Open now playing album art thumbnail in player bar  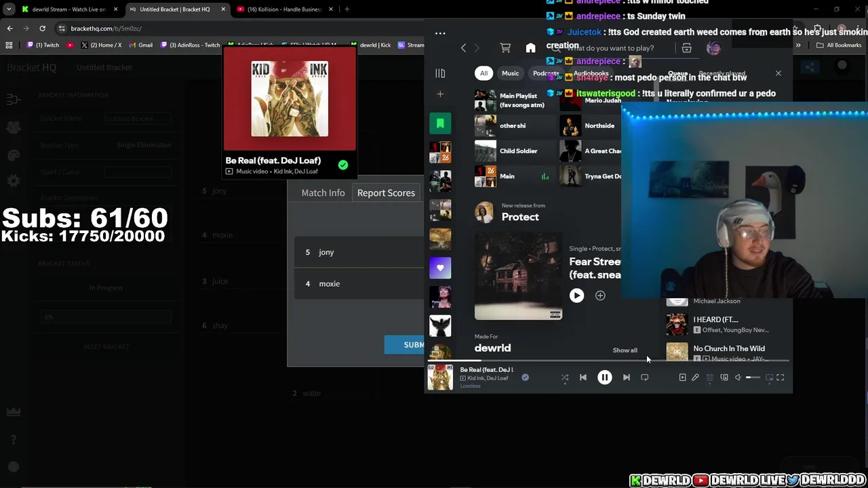pyautogui.click(x=440, y=378)
